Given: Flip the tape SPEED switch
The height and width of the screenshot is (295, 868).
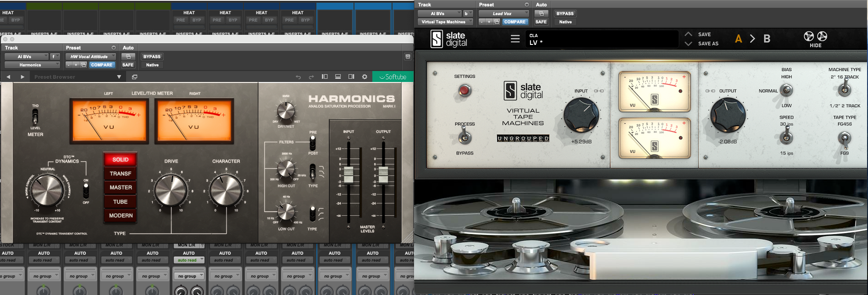Looking at the screenshot, I should (x=787, y=136).
